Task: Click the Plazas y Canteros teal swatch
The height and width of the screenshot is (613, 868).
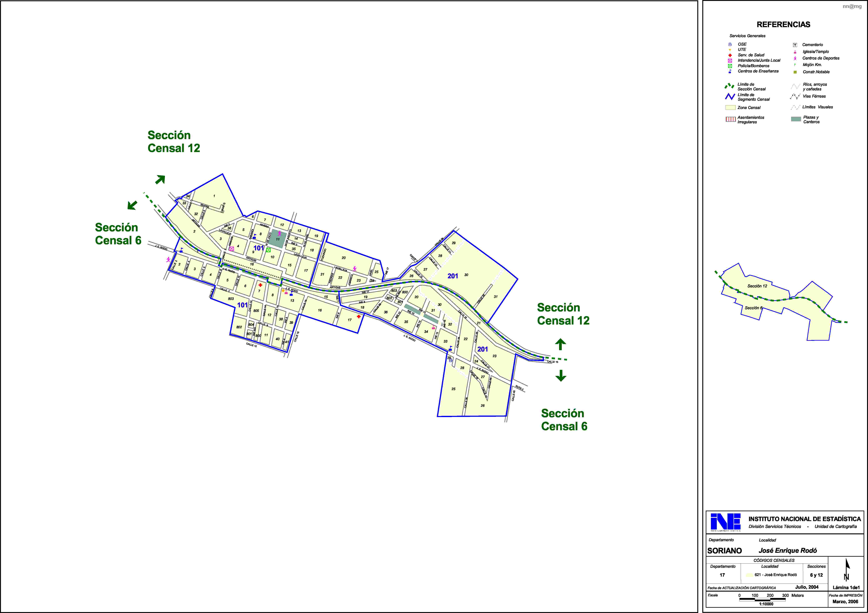Action: 796,119
